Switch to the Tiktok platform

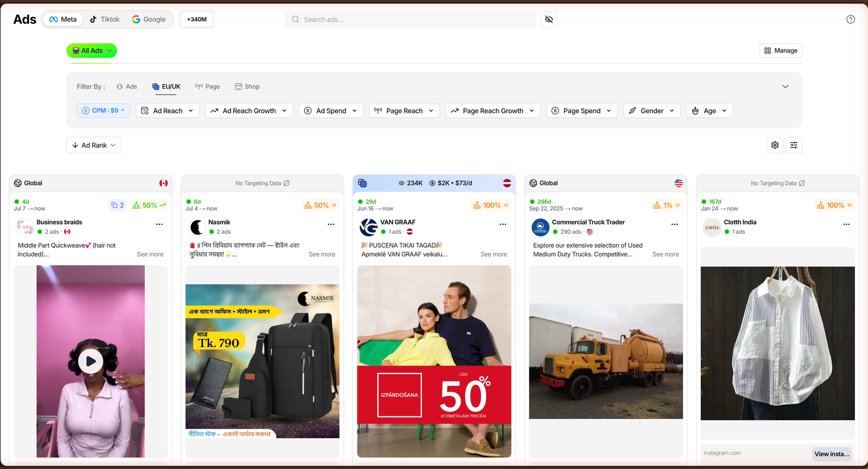coord(105,20)
